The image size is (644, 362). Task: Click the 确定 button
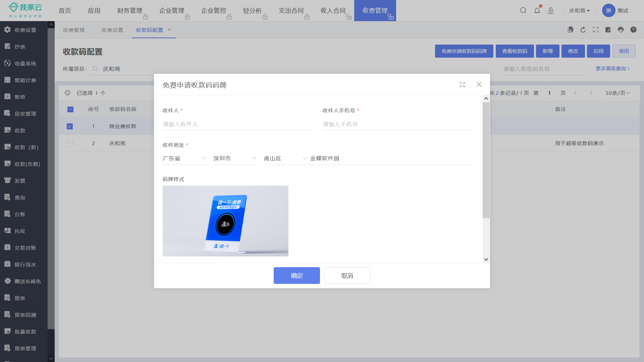(x=297, y=276)
